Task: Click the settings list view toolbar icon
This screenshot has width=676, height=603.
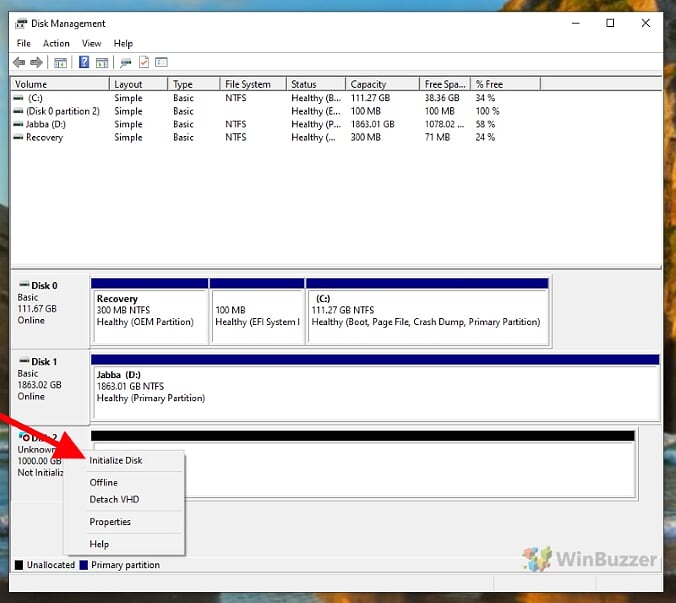Action: tap(161, 62)
